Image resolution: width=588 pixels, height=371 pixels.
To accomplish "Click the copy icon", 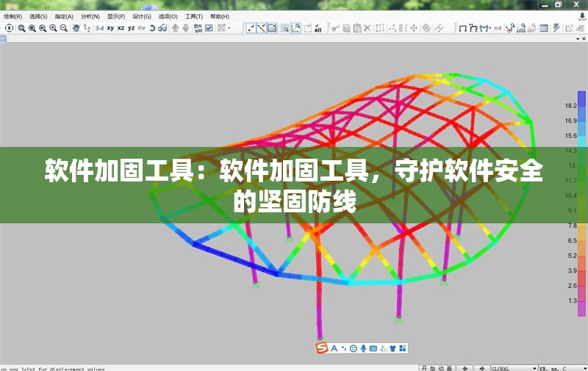I will [346, 28].
